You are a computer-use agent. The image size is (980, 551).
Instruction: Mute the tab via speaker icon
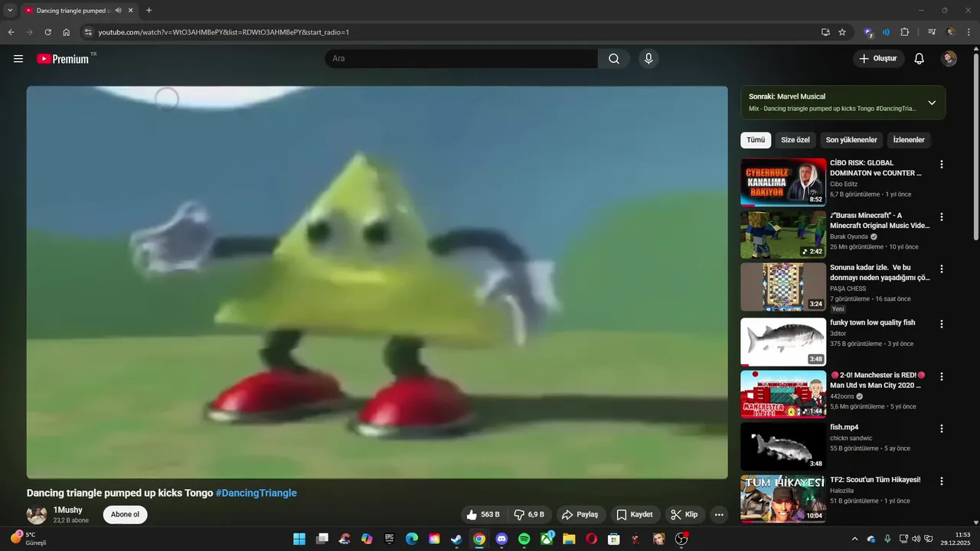point(119,11)
